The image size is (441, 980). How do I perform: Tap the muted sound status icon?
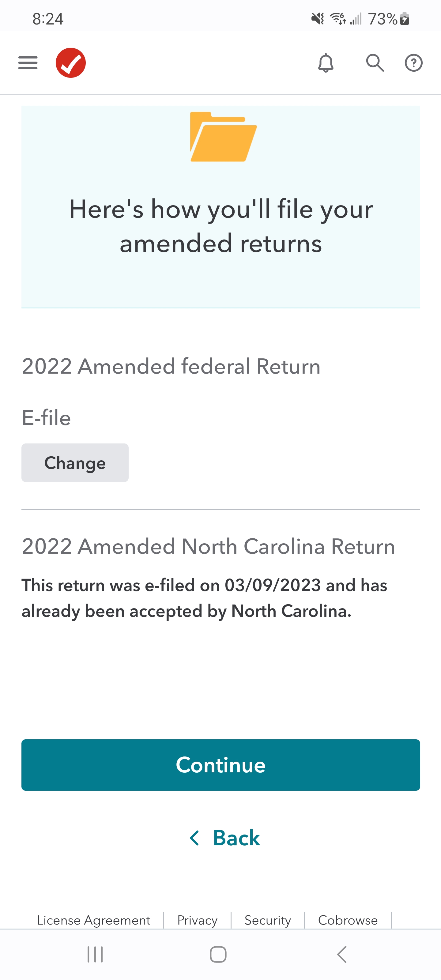[317, 19]
